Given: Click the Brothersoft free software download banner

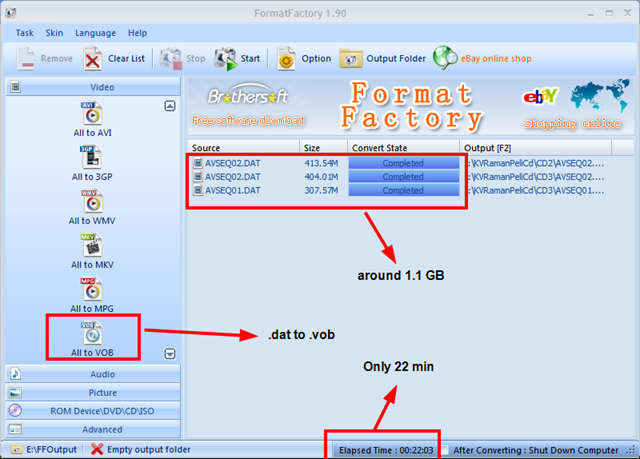Looking at the screenshot, I should (248, 105).
